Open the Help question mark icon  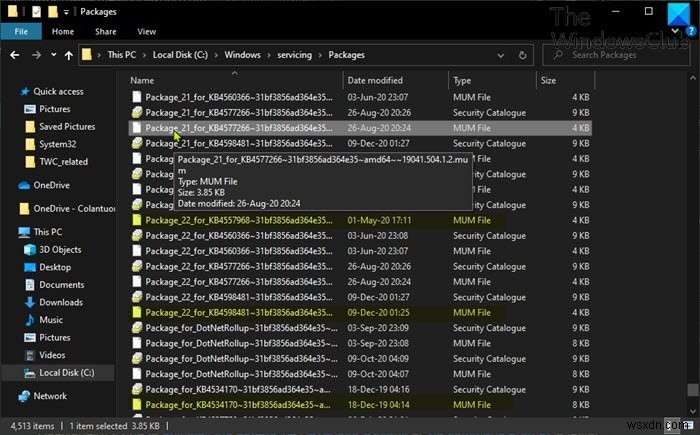689,31
